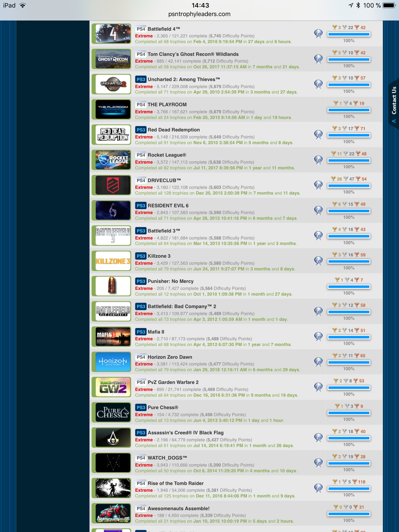Select the Mafia II game title
399x532 pixels.
click(x=156, y=332)
